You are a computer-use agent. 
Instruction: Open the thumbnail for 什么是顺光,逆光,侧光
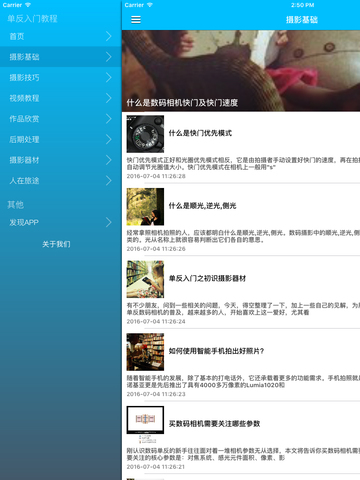[x=145, y=207]
